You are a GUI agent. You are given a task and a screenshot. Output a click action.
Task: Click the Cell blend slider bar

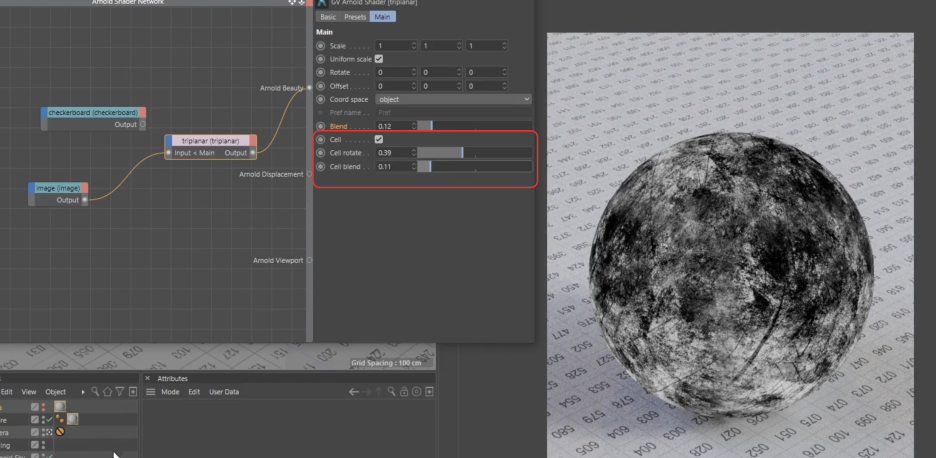pos(475,167)
